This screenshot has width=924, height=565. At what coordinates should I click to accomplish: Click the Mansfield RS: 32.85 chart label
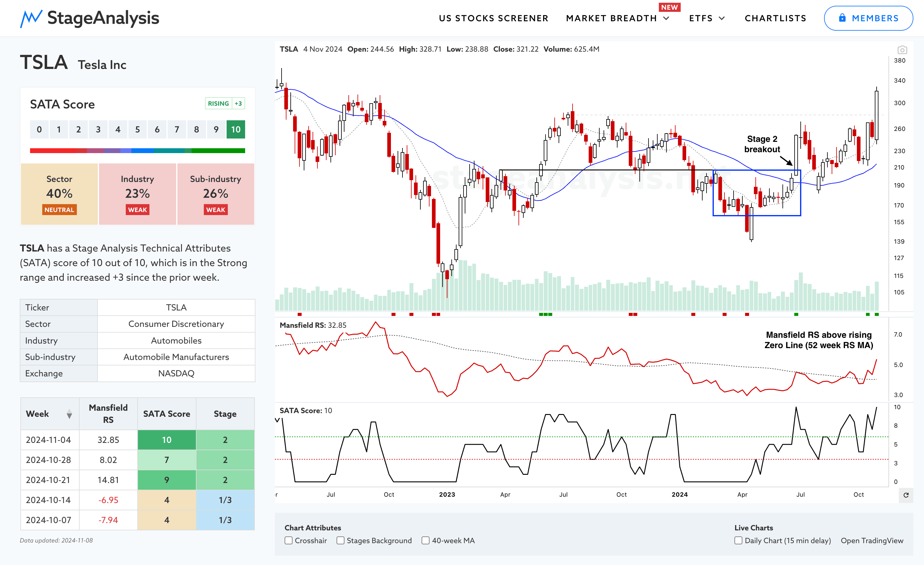pyautogui.click(x=313, y=325)
